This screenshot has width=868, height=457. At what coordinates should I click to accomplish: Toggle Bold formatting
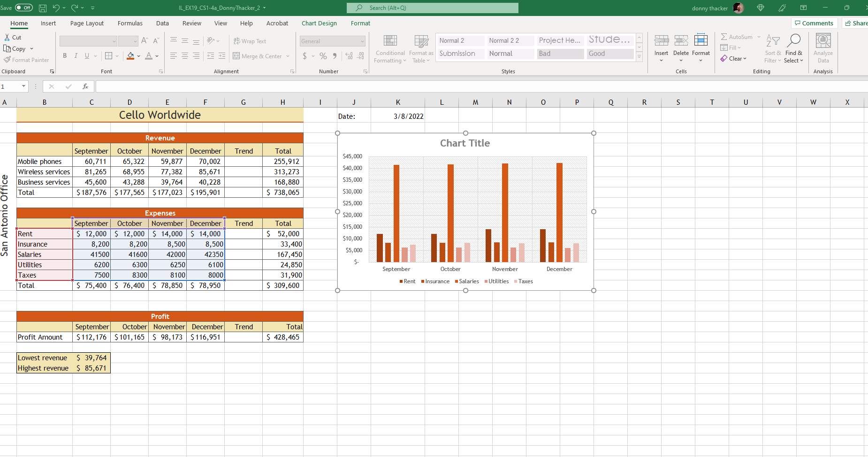point(65,56)
